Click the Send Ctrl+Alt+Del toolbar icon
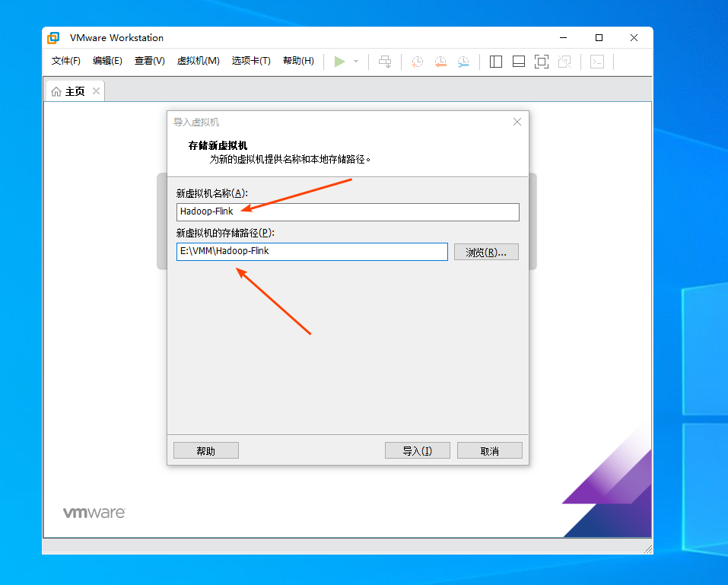Viewport: 728px width, 585px height. [386, 62]
